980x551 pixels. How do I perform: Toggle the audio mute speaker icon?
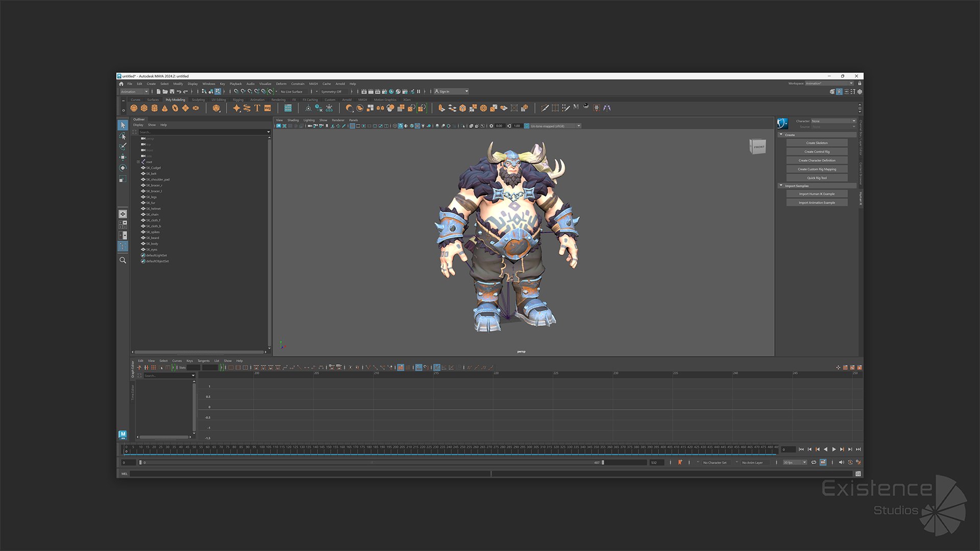841,463
